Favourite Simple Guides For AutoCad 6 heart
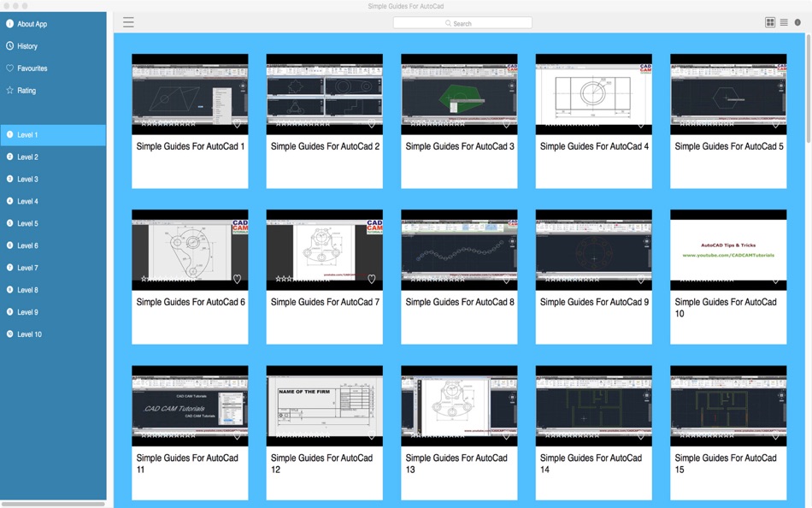This screenshot has width=812, height=508. [x=237, y=279]
